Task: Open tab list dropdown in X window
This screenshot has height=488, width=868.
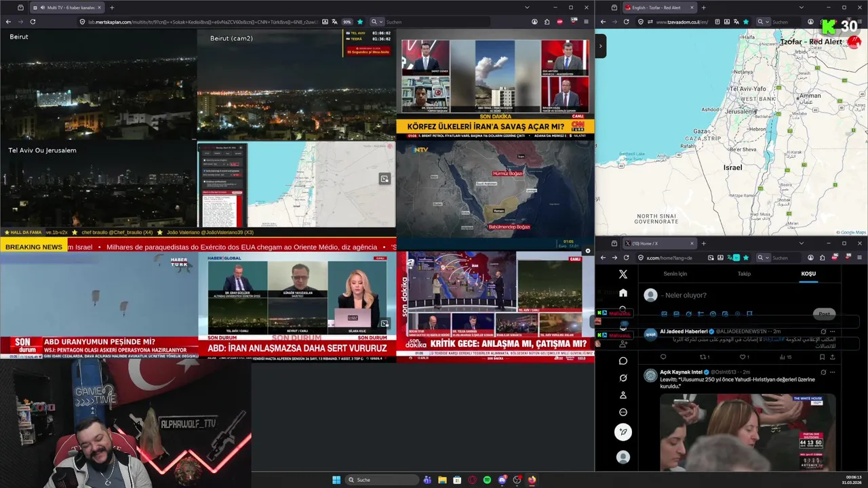Action: [801, 243]
